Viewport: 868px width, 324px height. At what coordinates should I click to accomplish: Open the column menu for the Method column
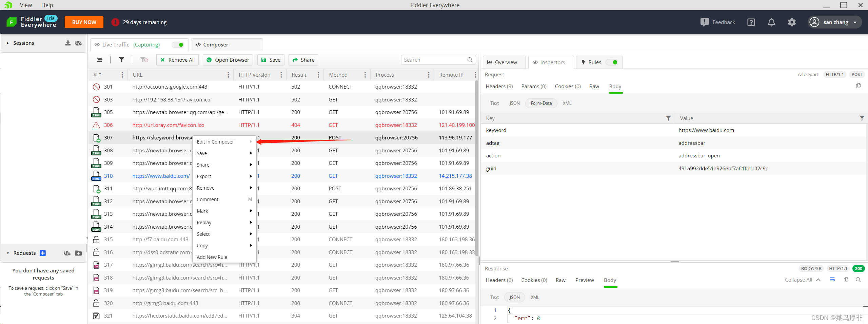point(365,75)
